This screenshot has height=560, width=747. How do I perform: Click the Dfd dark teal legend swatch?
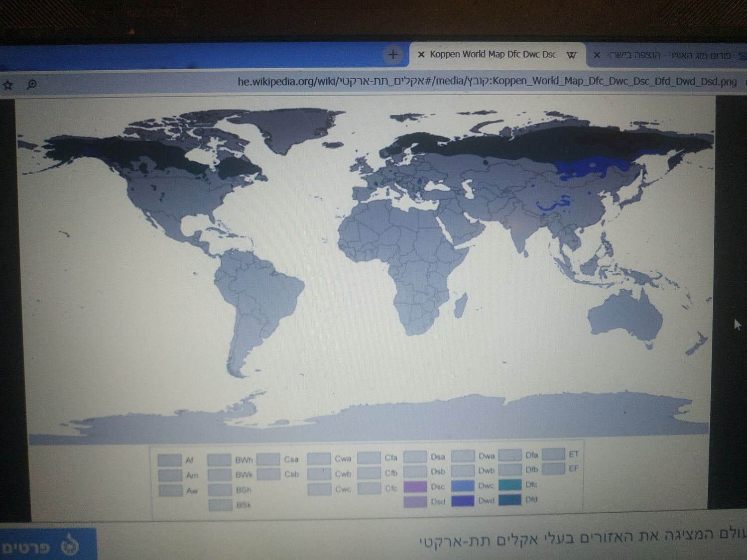click(x=509, y=499)
